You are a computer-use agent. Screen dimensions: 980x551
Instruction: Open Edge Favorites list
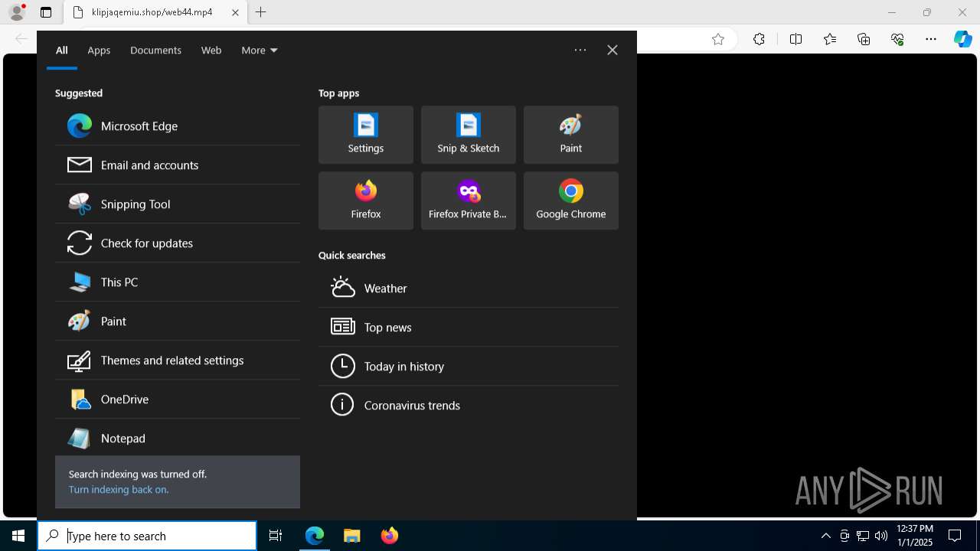pos(830,40)
